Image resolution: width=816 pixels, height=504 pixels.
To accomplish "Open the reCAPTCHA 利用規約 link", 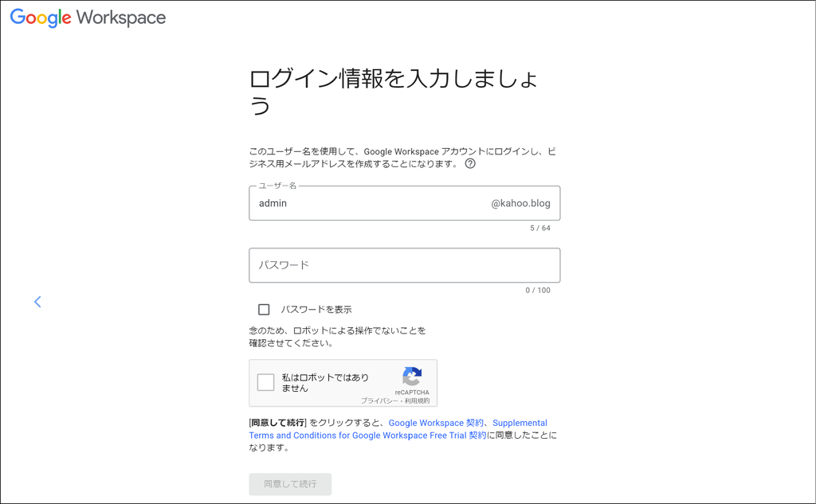I will (x=418, y=401).
